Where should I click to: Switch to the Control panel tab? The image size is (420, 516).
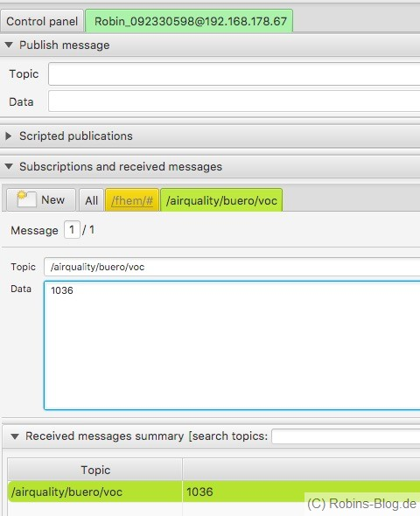pyautogui.click(x=42, y=21)
